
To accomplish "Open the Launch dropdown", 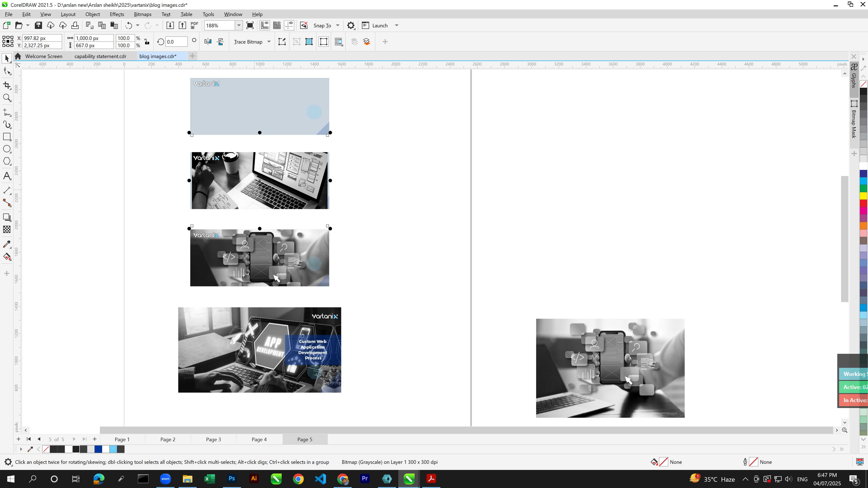I will click(x=397, y=26).
